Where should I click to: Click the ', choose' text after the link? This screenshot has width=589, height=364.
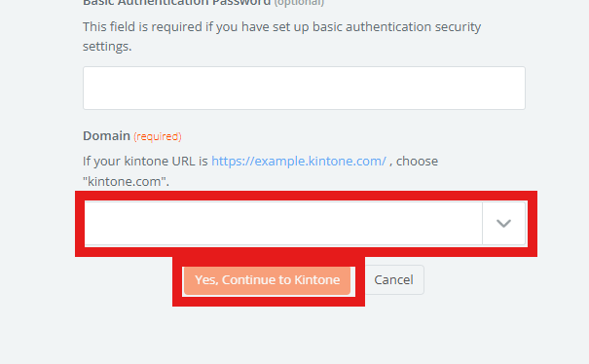click(414, 162)
